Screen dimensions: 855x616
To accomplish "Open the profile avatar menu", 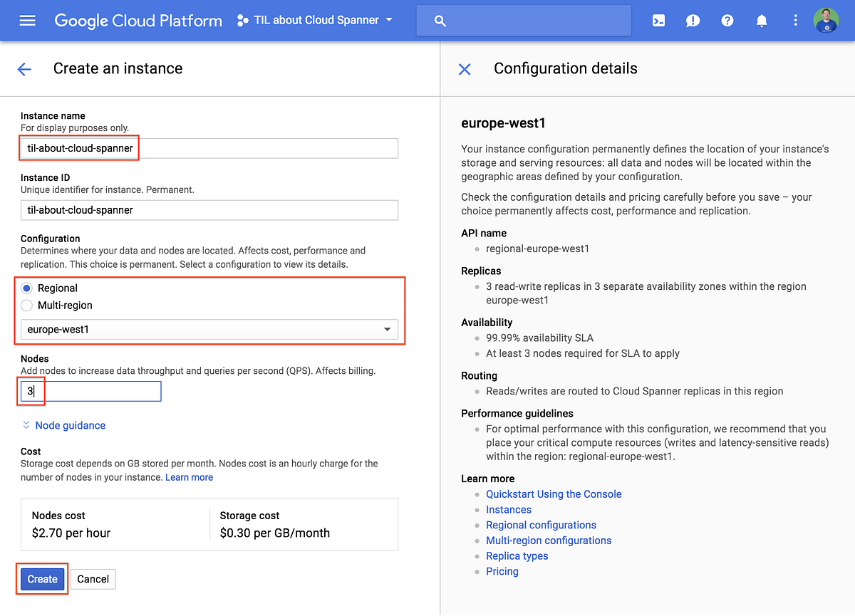I will pyautogui.click(x=826, y=21).
